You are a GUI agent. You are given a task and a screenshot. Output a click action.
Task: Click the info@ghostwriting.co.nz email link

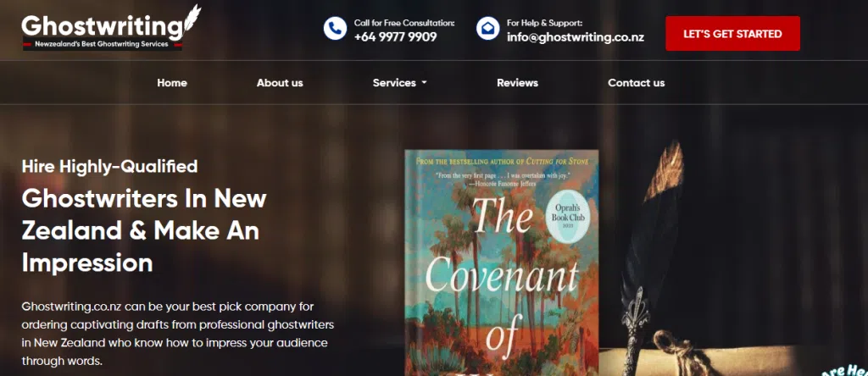click(x=576, y=37)
